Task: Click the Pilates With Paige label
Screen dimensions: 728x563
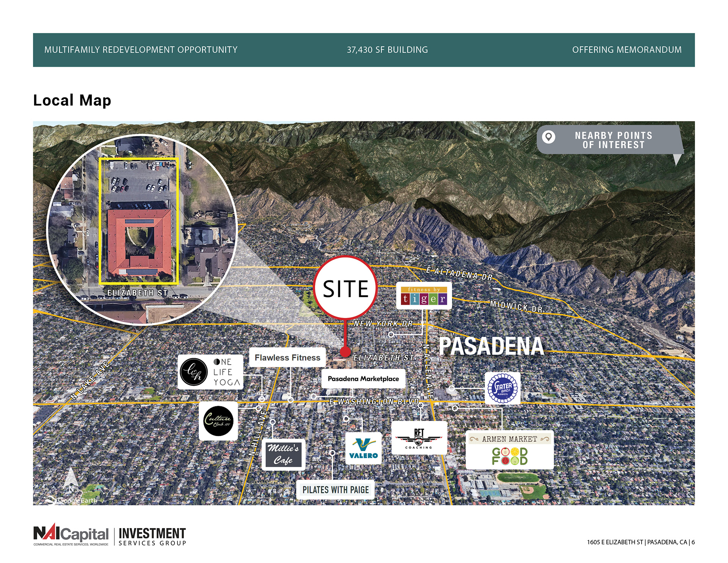Action: point(336,490)
